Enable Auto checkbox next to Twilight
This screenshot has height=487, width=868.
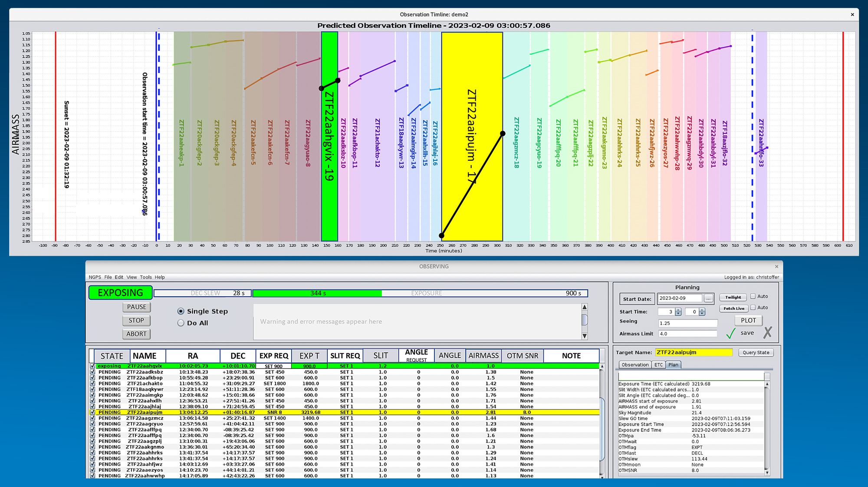[753, 296]
